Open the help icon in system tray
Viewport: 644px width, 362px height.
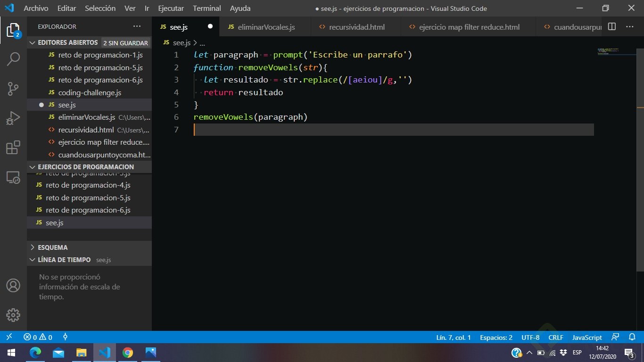(x=517, y=353)
